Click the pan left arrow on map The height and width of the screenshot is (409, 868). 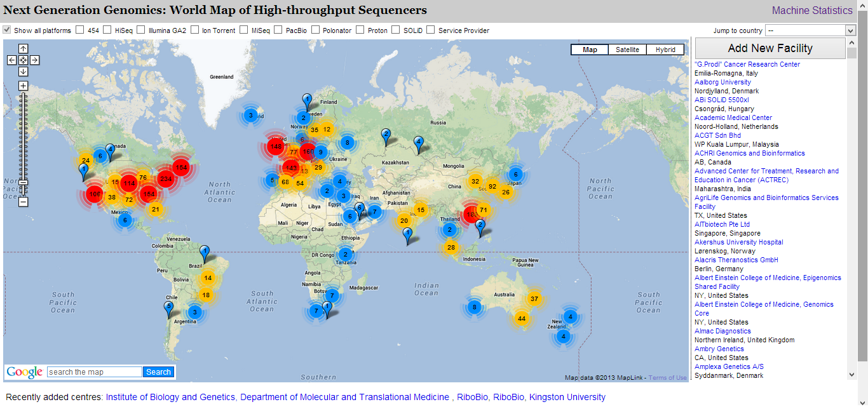point(11,60)
